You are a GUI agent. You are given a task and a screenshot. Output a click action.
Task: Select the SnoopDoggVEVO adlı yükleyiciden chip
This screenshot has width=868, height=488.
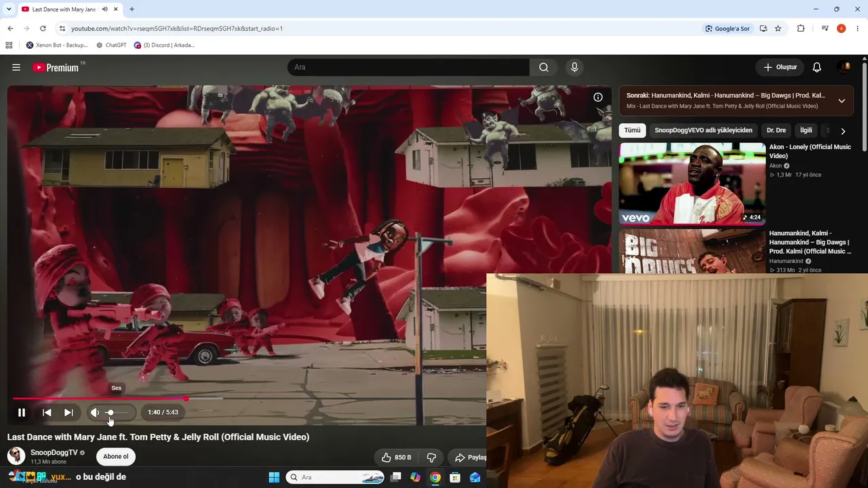point(703,130)
